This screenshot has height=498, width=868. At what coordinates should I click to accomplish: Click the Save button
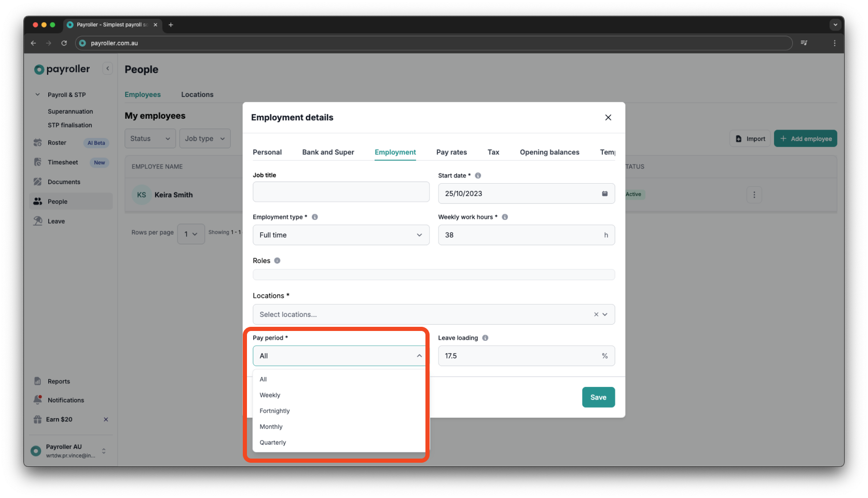pyautogui.click(x=598, y=397)
